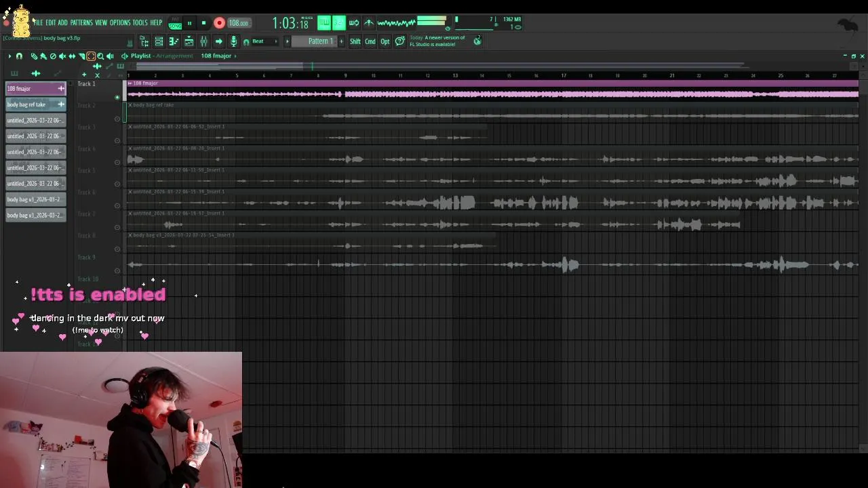Open the newer version available notice
The width and height of the screenshot is (868, 488).
(437, 41)
